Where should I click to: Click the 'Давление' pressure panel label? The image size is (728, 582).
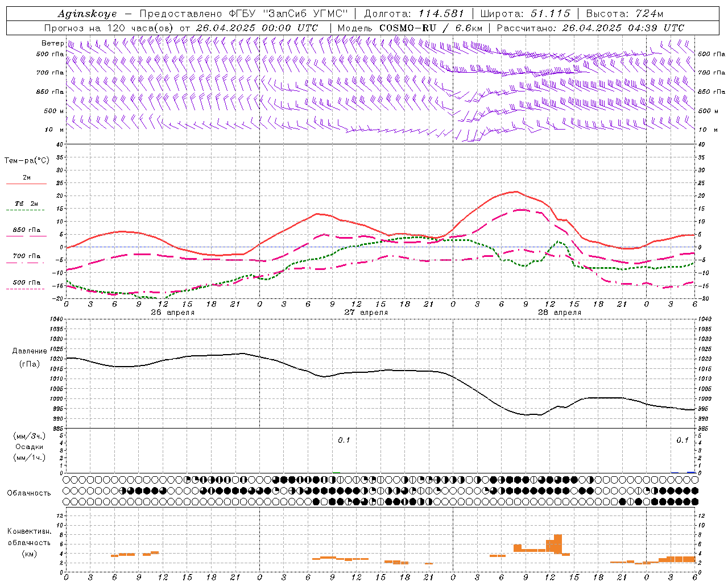coord(30,351)
